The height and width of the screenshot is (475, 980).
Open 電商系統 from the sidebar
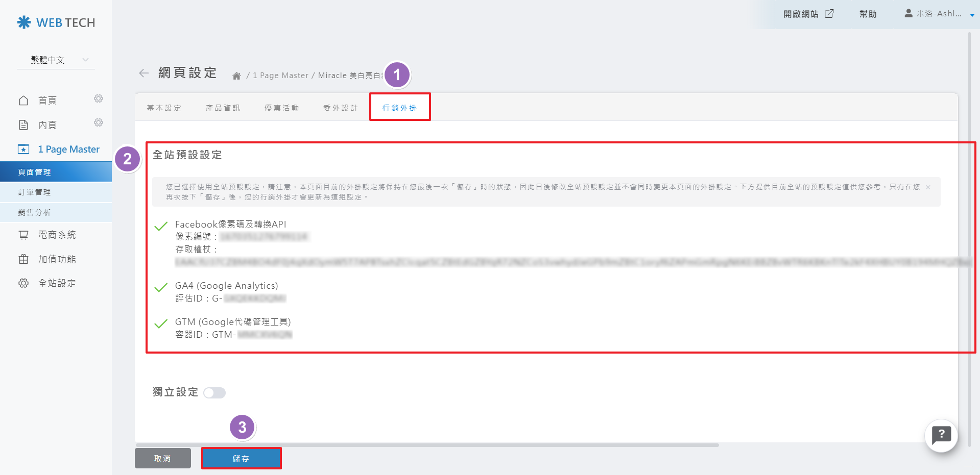tap(57, 235)
